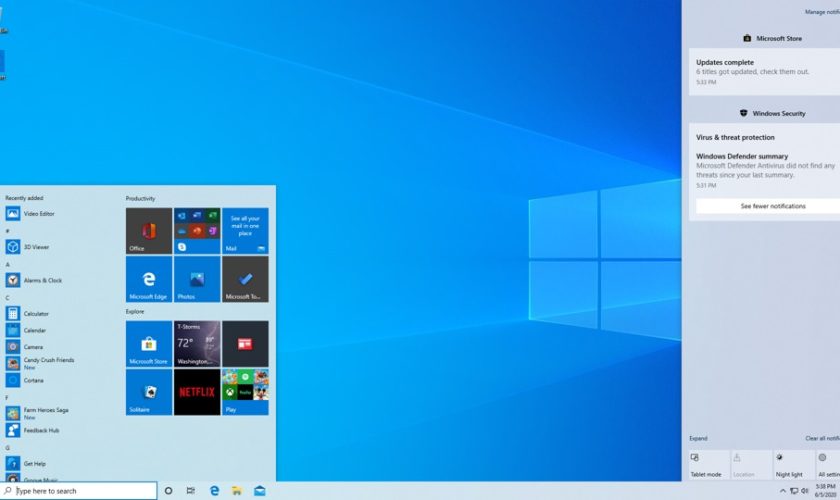Toggle Tablet mode quick action
This screenshot has height=500, width=840.
click(708, 464)
